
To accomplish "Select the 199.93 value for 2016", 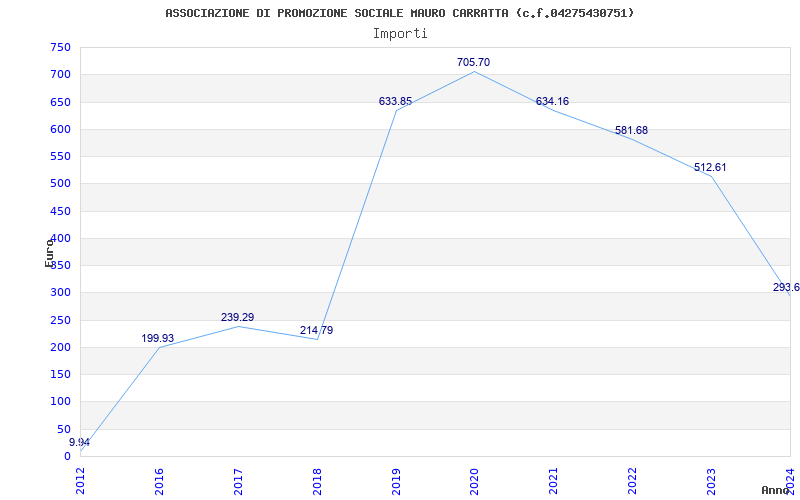I will click(158, 338).
